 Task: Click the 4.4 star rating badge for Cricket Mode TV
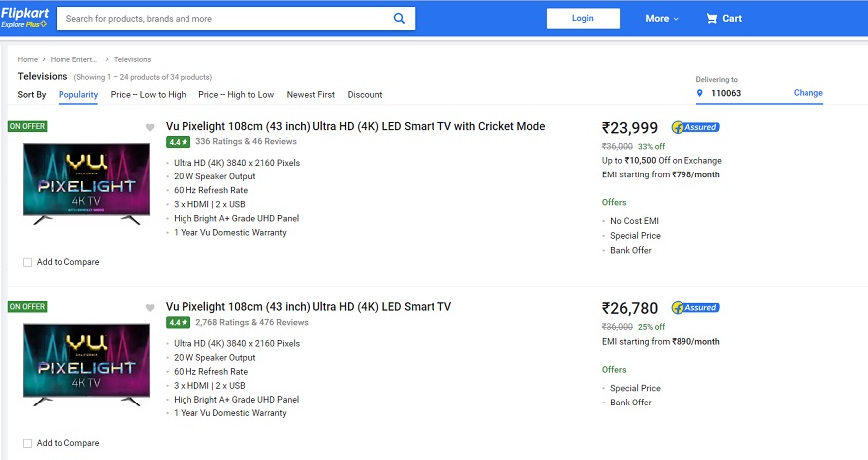coord(179,142)
